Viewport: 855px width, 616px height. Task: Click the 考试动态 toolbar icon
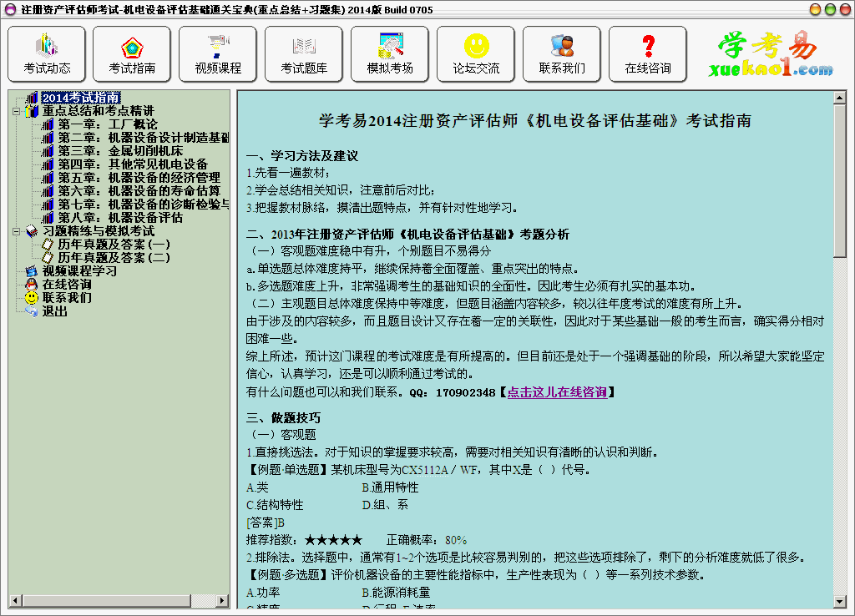[x=47, y=54]
